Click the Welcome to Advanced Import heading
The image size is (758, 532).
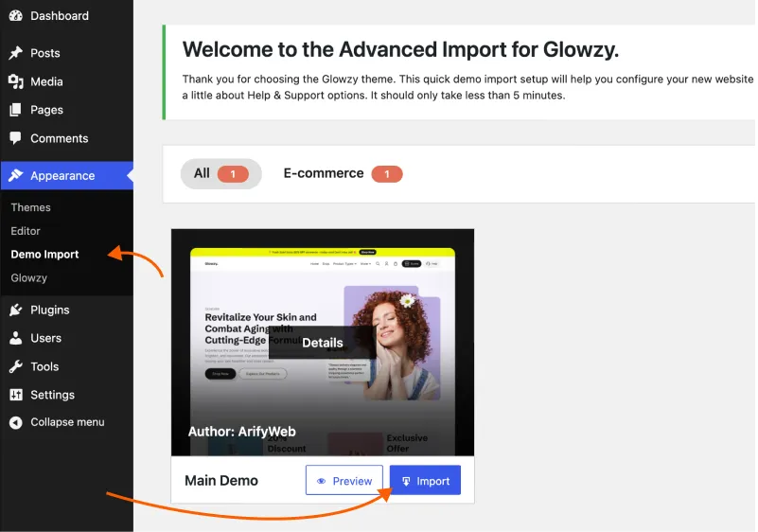400,50
